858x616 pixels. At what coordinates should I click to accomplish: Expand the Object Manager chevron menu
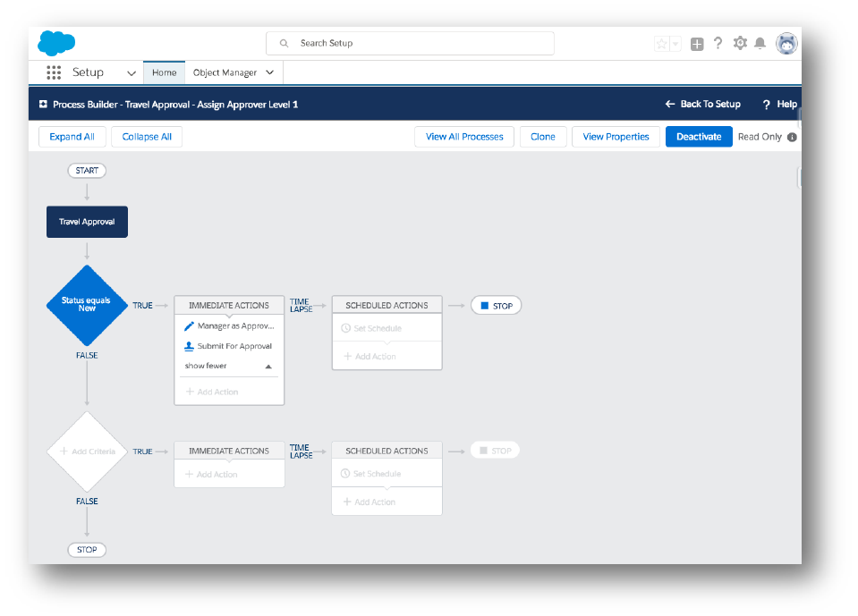(270, 72)
